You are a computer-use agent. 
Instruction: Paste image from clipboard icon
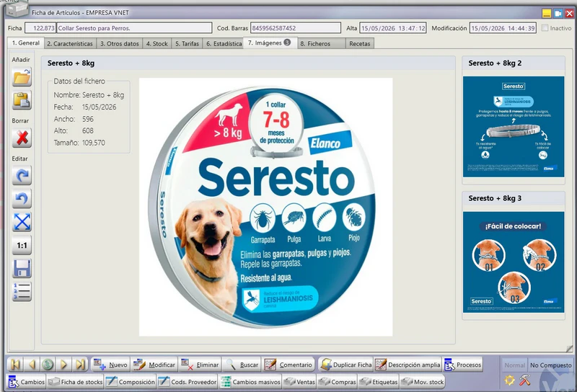(x=22, y=100)
